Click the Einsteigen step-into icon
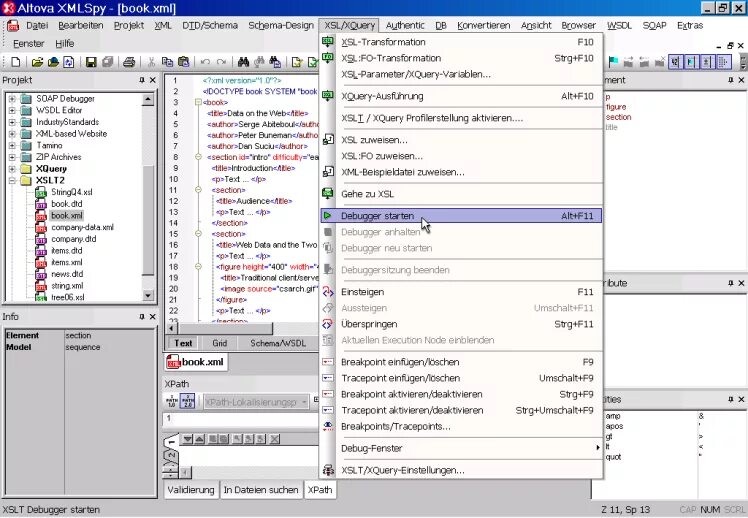The height and width of the screenshot is (518, 748). point(328,292)
